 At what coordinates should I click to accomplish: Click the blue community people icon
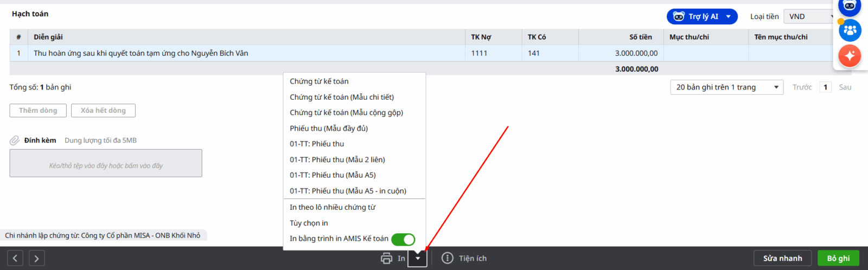(x=850, y=30)
